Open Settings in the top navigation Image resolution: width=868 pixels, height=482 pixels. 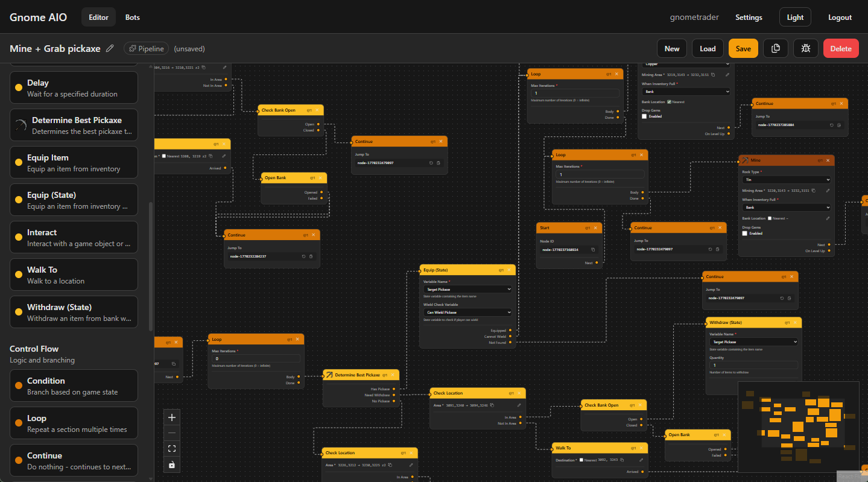click(x=749, y=17)
